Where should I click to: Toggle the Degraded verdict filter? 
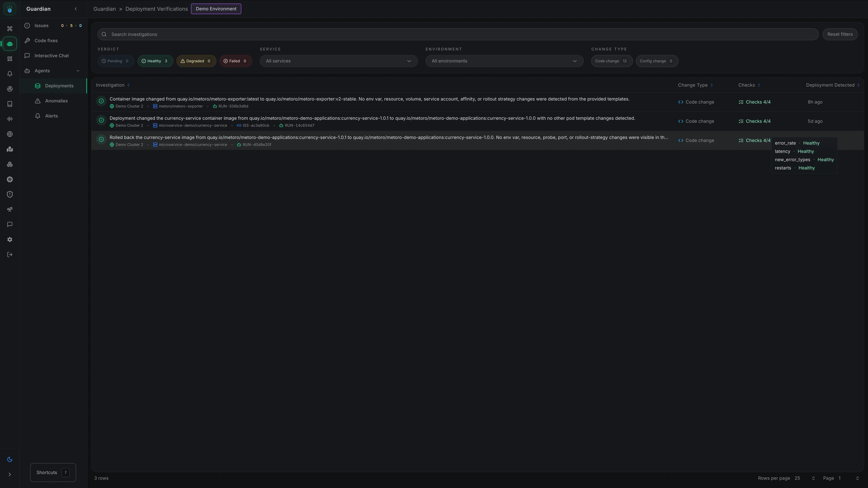coord(196,61)
